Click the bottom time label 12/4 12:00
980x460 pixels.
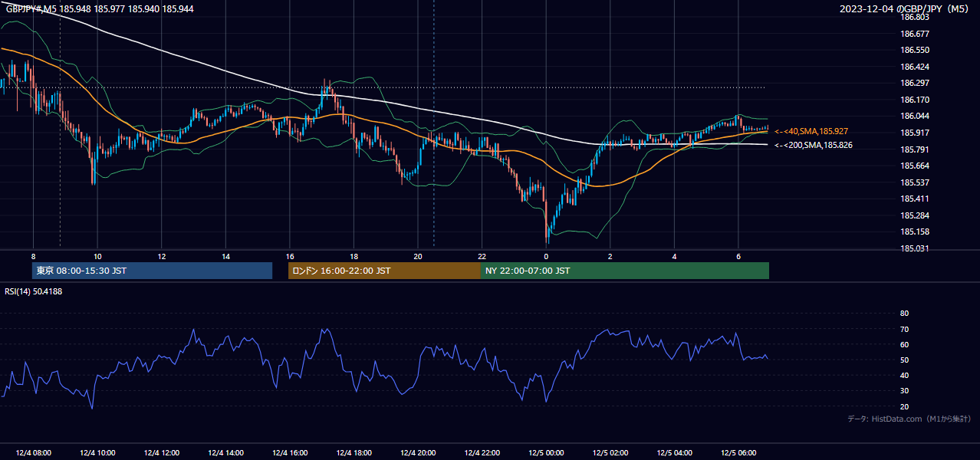[x=161, y=452]
